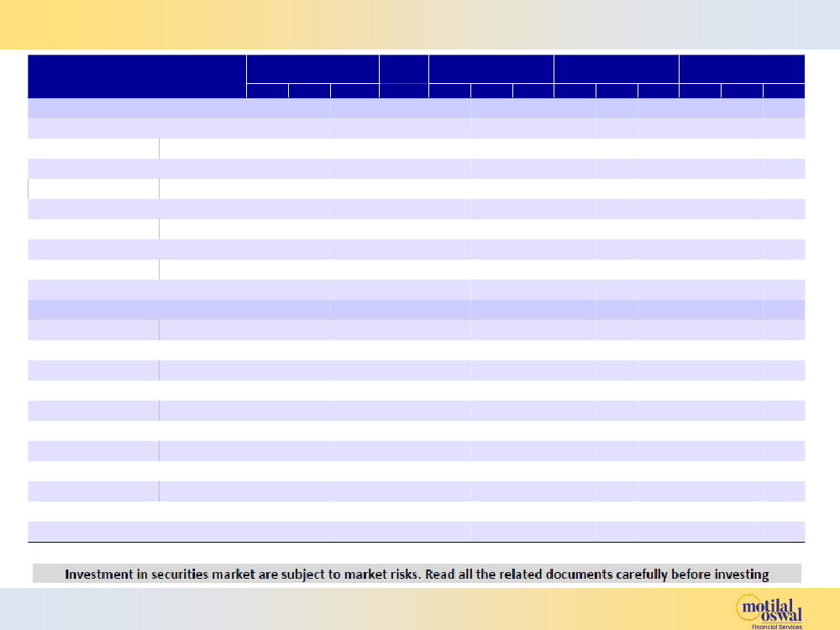Click the darker lavender divider row mid-table
Screen dimensions: 840x630
[416, 309]
